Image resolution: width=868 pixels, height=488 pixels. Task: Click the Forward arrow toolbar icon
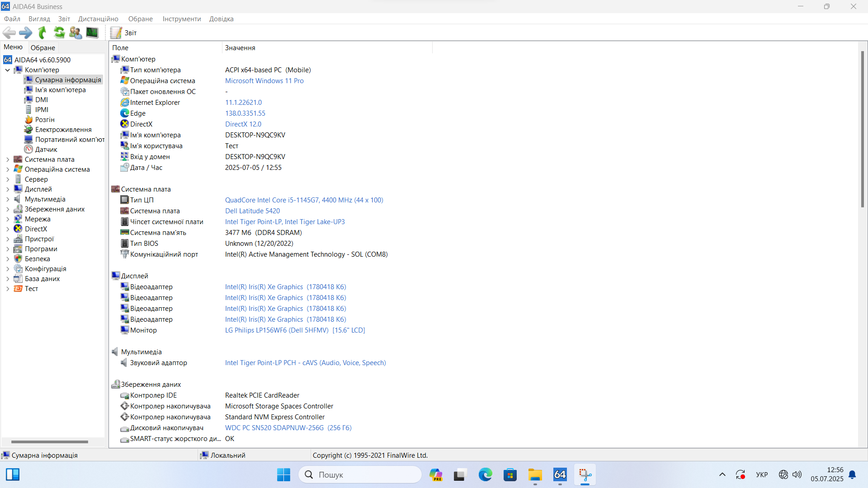[x=26, y=33]
